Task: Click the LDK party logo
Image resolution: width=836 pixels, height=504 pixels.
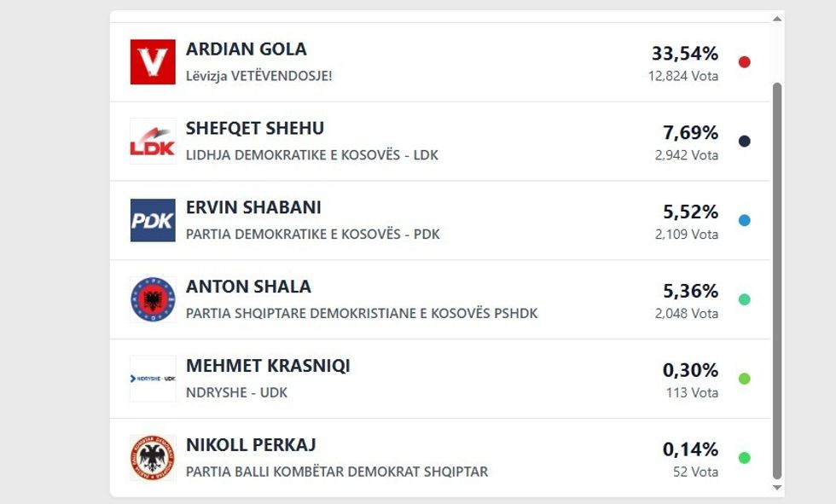Action: [x=153, y=142]
